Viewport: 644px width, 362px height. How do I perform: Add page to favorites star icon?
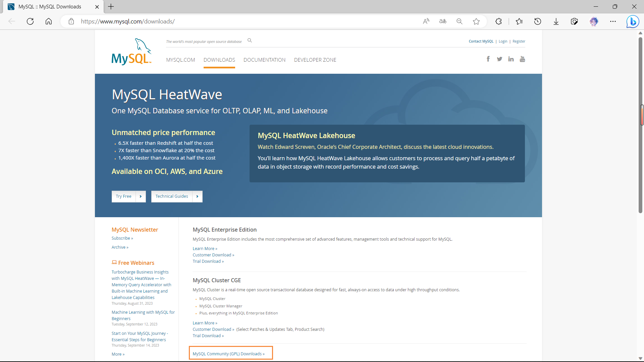point(476,21)
